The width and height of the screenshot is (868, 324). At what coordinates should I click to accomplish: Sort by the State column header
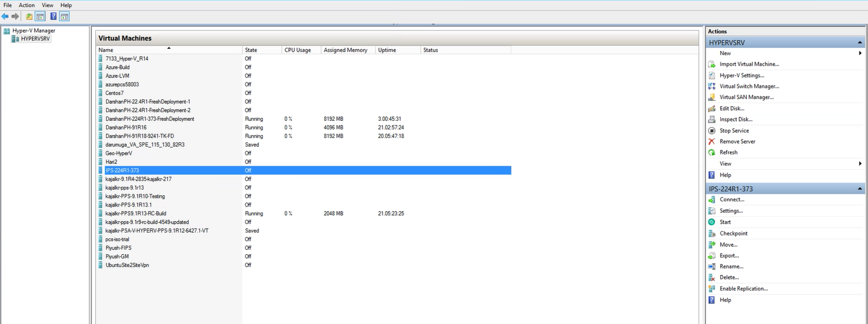262,50
